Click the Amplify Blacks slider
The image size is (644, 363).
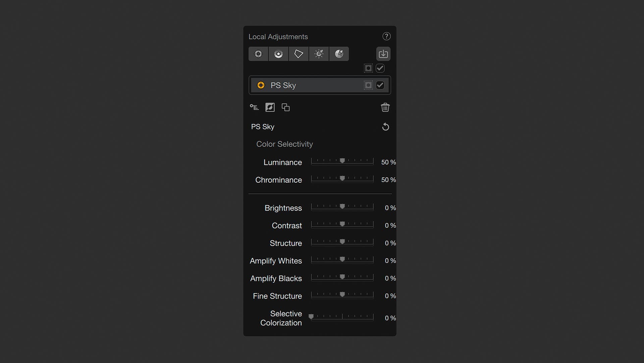coord(342,278)
